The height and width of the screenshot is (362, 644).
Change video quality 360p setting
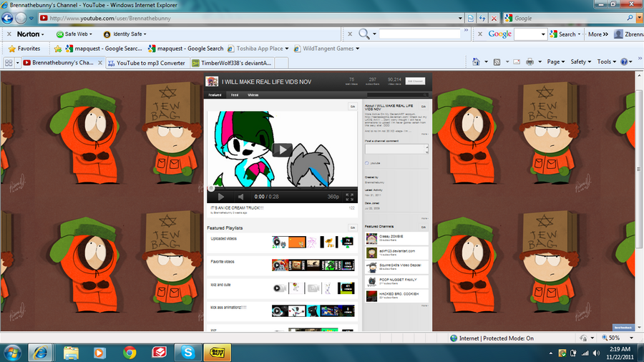tap(333, 197)
